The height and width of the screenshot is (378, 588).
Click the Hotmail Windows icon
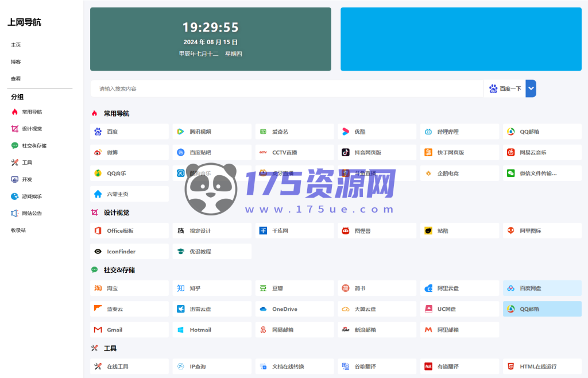tap(180, 330)
